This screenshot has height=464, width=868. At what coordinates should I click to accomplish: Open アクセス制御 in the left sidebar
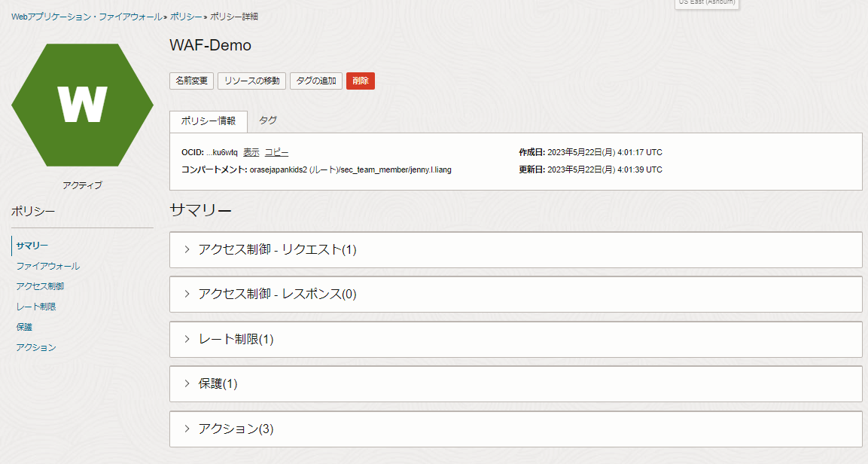point(40,286)
